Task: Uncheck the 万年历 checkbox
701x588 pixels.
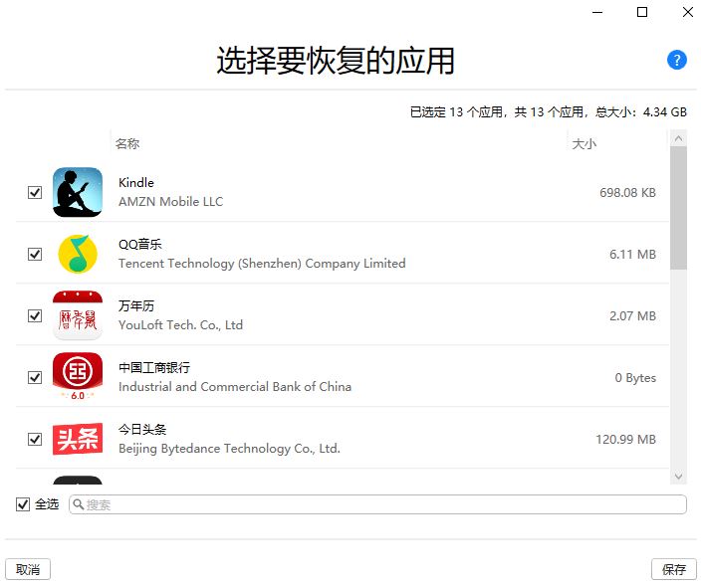Action: 35,316
